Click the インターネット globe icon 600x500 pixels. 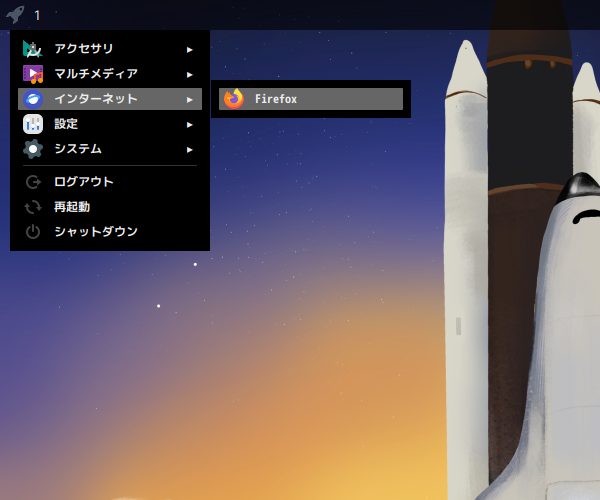click(33, 99)
